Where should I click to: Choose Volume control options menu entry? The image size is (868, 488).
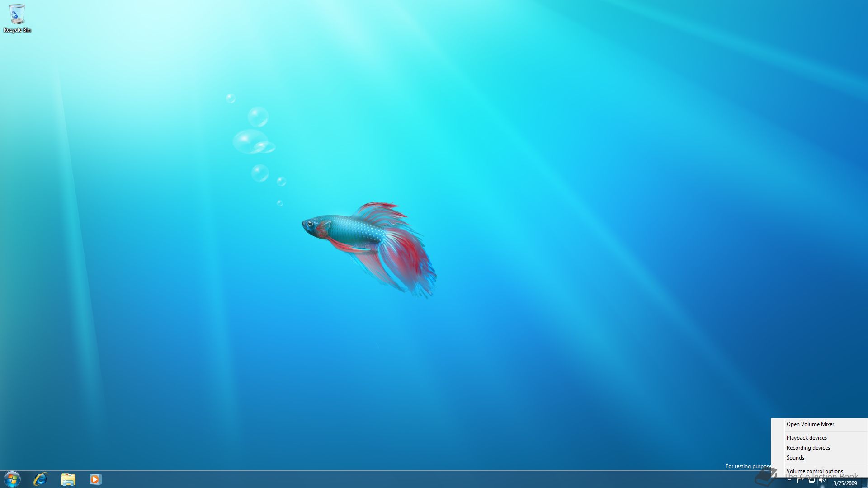pos(819,471)
